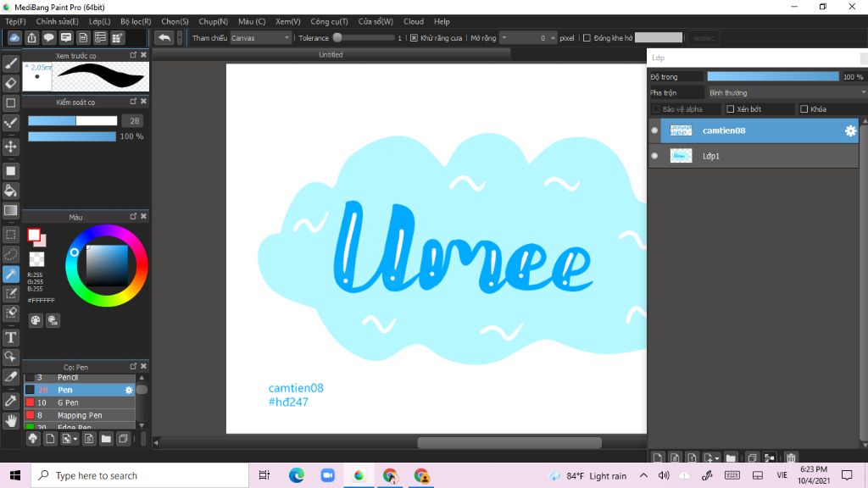The image size is (868, 488).
Task: Close the Cọ: Pen panel
Action: [x=143, y=366]
